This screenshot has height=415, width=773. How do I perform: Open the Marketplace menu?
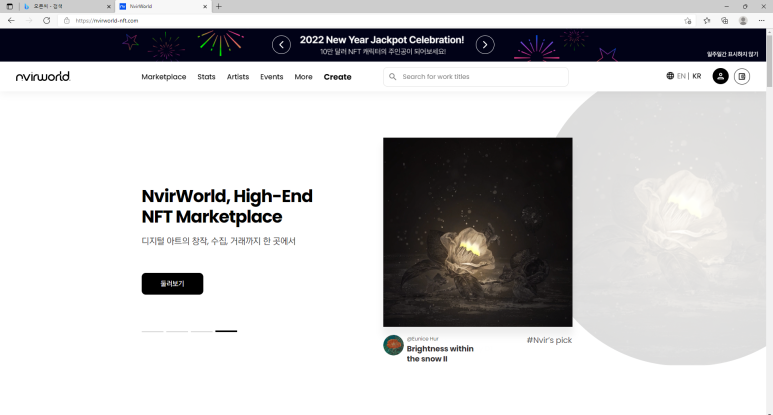(164, 77)
